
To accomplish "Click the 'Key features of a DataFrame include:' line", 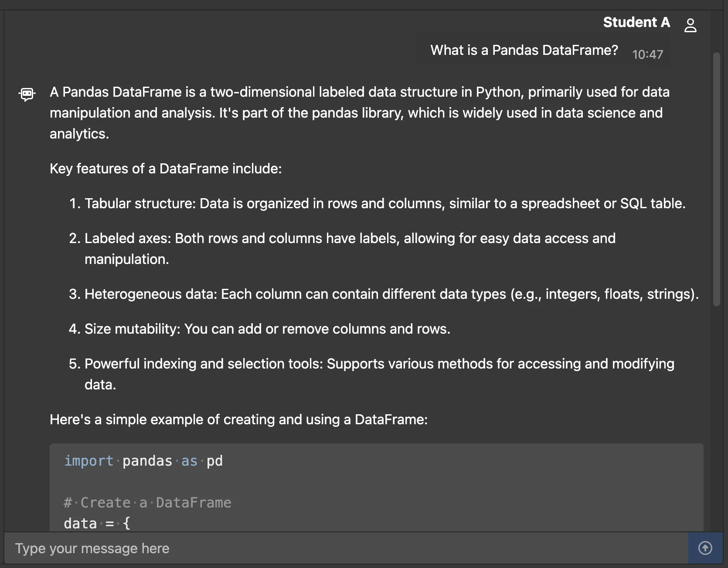I will click(166, 169).
